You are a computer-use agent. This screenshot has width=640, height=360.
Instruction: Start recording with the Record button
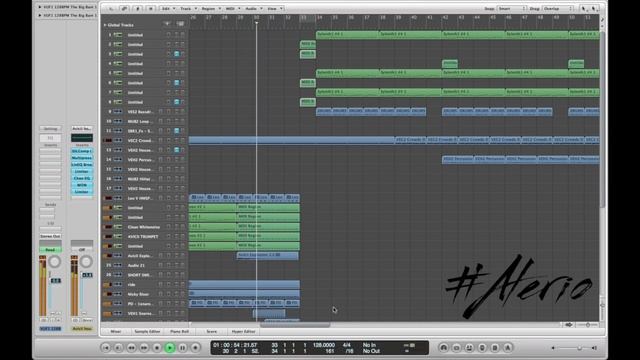click(x=196, y=348)
